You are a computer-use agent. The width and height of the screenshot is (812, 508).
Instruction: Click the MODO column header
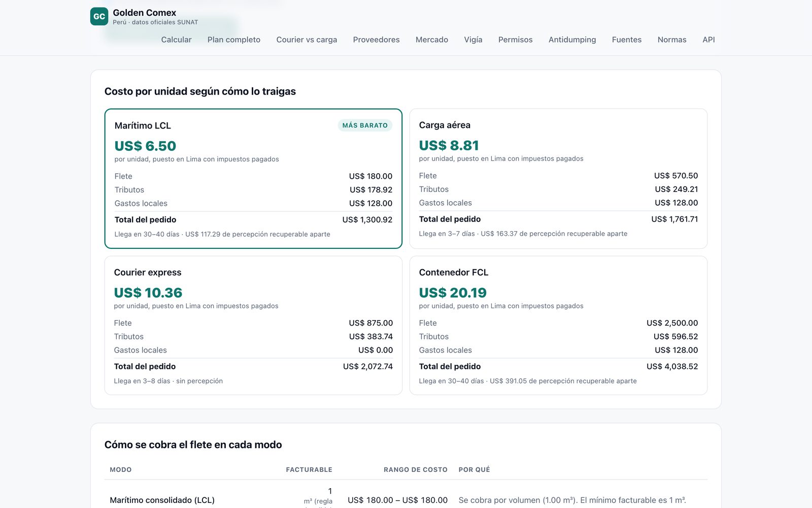(121, 470)
